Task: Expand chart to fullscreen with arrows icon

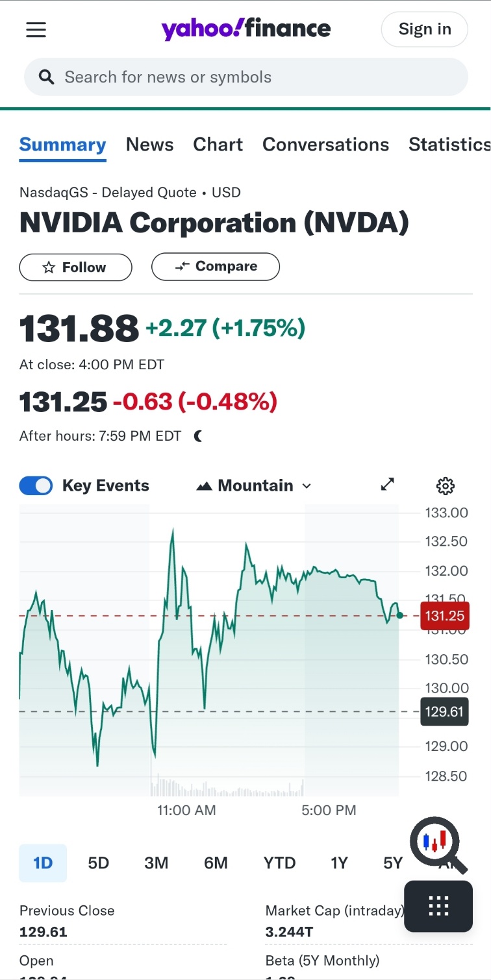Action: tap(388, 485)
